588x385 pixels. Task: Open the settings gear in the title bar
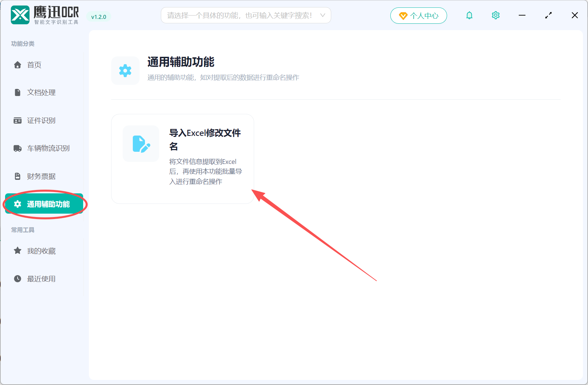point(495,15)
